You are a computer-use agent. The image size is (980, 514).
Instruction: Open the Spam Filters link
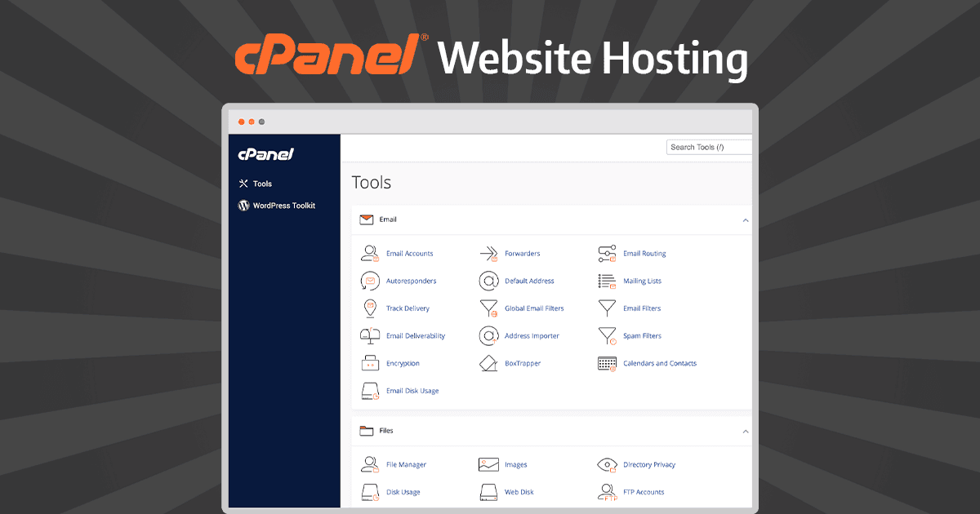[642, 336]
